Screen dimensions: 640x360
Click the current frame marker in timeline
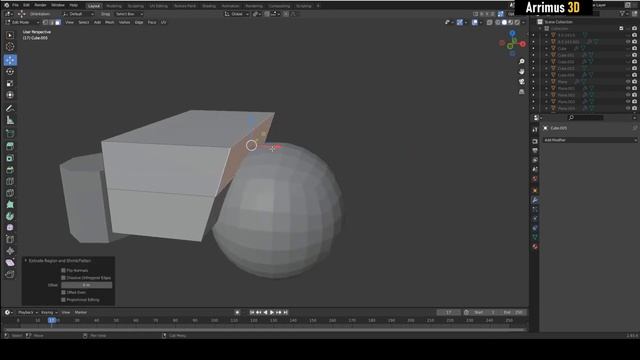[52, 320]
